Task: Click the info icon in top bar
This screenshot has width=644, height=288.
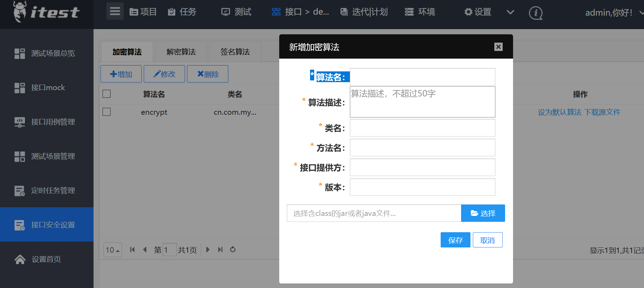Action: pyautogui.click(x=536, y=13)
